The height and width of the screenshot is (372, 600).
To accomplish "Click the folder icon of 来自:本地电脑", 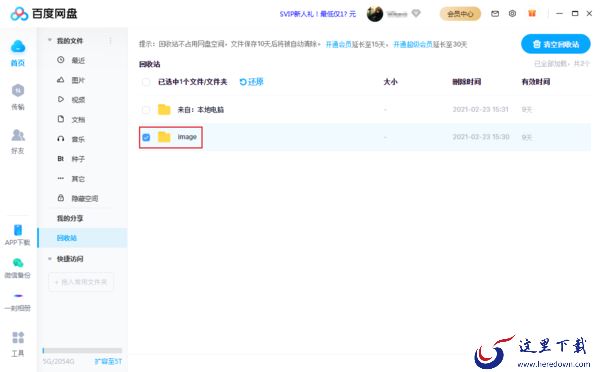I will click(x=164, y=109).
